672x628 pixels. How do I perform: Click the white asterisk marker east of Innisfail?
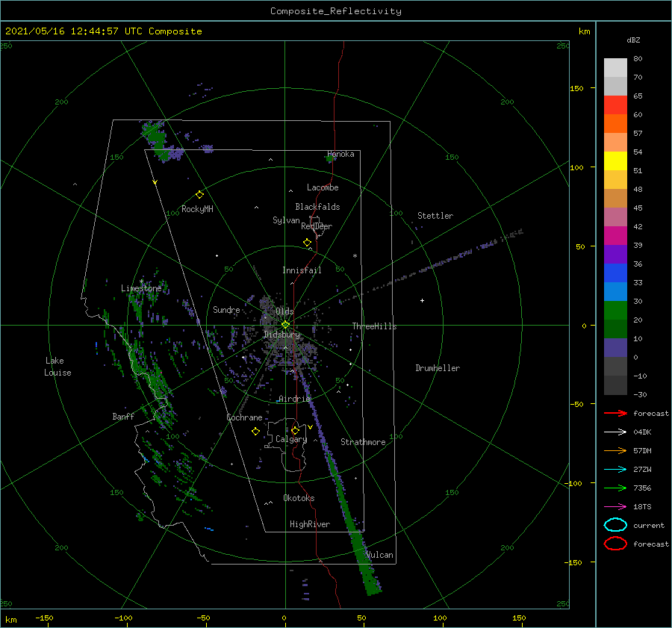[x=355, y=256]
